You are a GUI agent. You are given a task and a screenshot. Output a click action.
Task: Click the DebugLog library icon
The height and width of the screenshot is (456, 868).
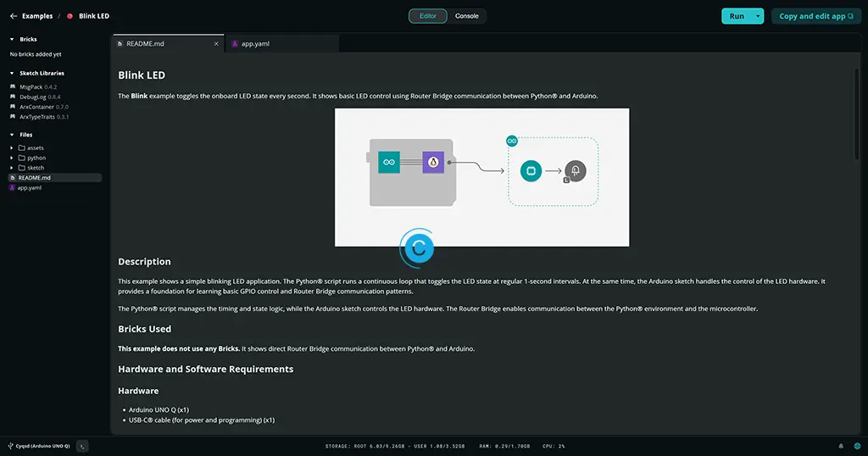(x=13, y=97)
